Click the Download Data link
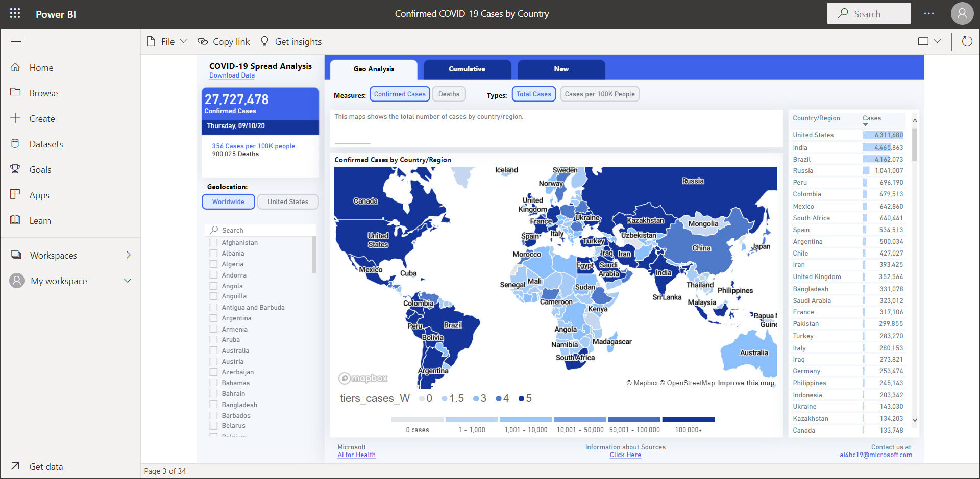The height and width of the screenshot is (479, 980). 232,75
